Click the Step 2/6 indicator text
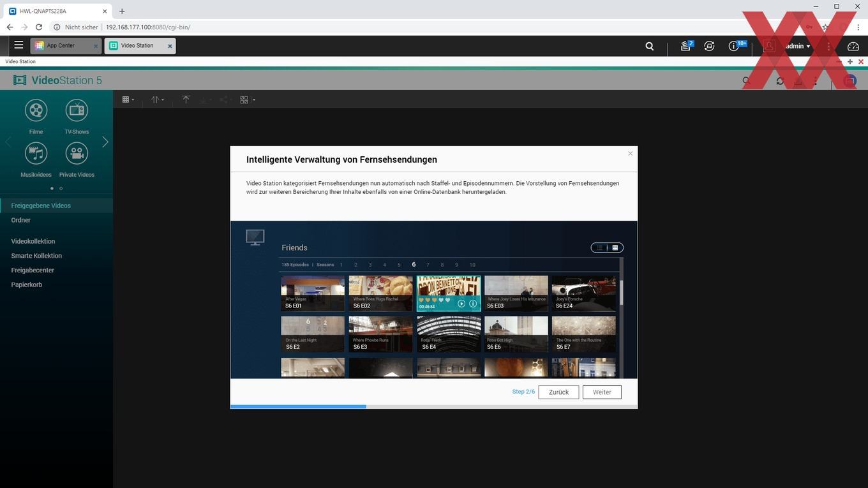Screen dimensions: 868x488 523,392
